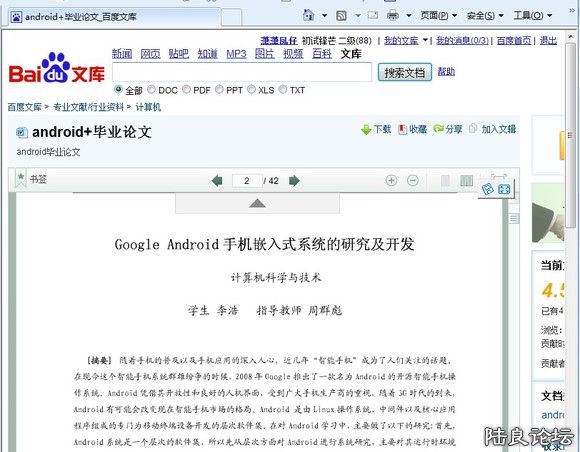Click the fullscreen expand icon
This screenshot has width=580, height=452.
tap(499, 177)
